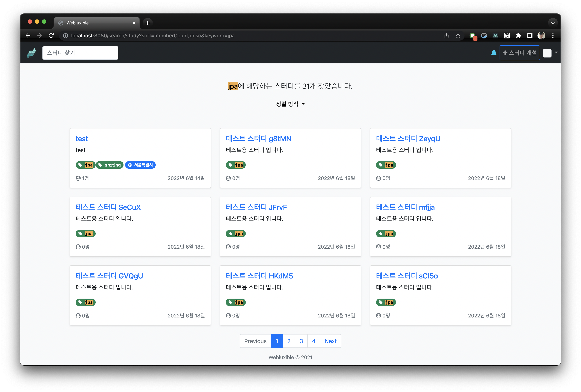Expand the tab search chevron
The image size is (581, 392).
tap(553, 23)
